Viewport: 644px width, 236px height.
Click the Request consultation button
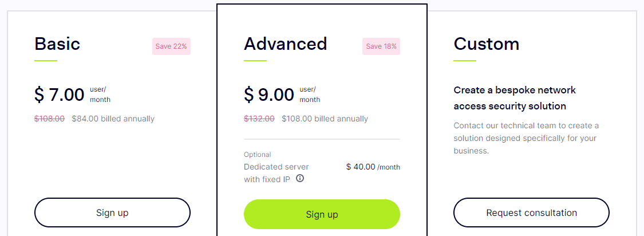(x=531, y=213)
